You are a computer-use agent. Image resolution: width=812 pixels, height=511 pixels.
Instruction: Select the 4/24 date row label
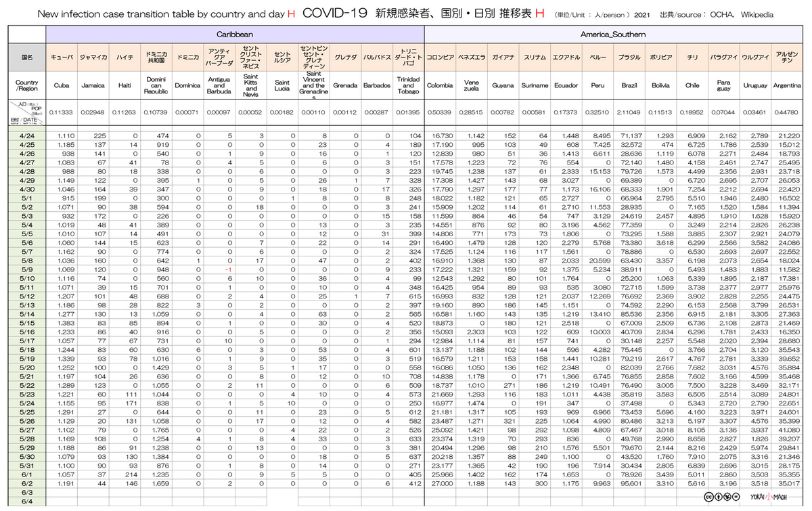pos(27,136)
